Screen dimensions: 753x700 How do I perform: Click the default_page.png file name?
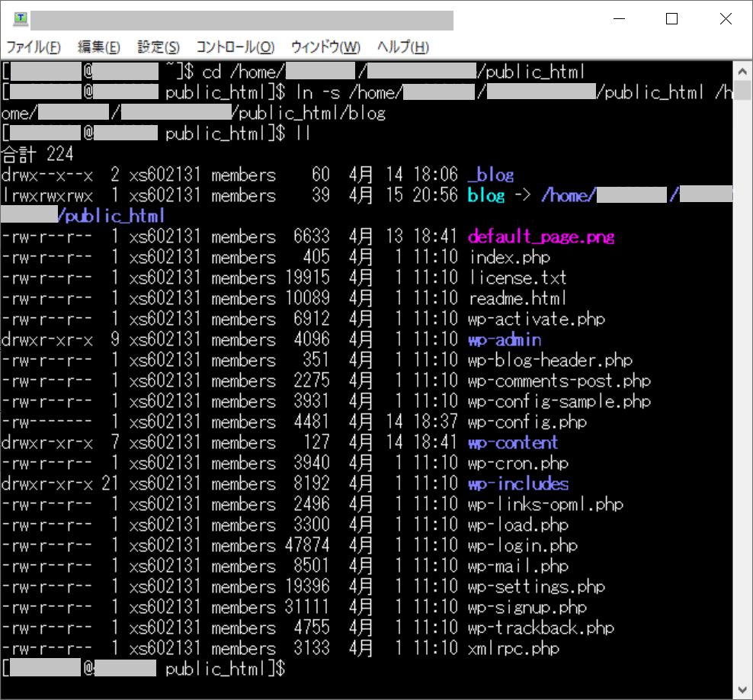coord(541,237)
